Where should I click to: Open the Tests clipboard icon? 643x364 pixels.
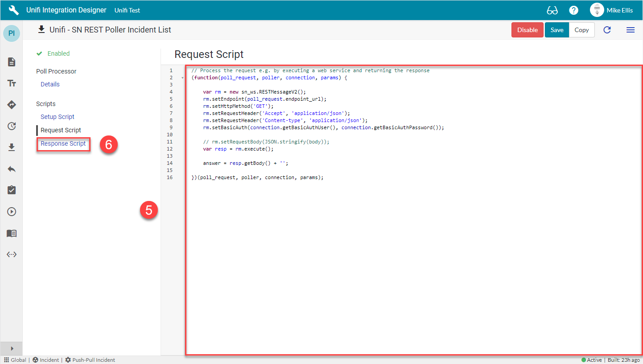[x=11, y=190]
